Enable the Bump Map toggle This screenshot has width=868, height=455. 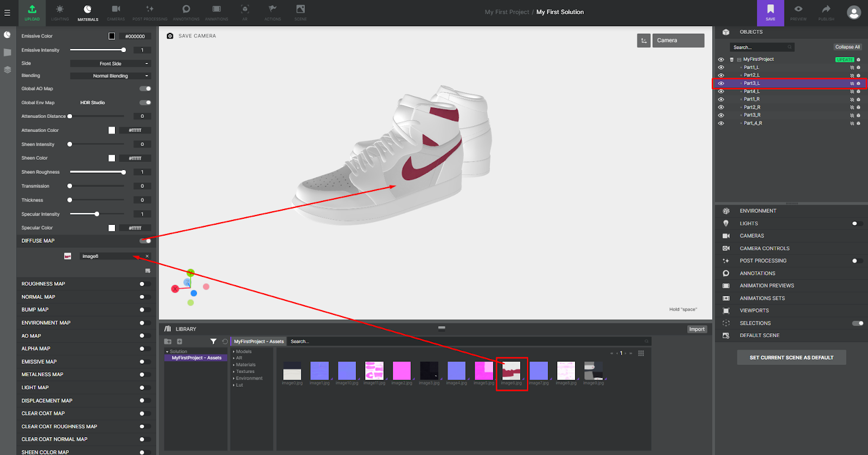click(x=145, y=309)
